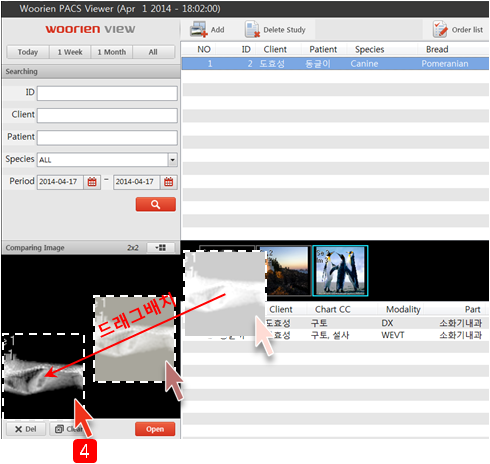Screen dimensions: 490x464
Task: Click the red Open button
Action: tap(155, 429)
